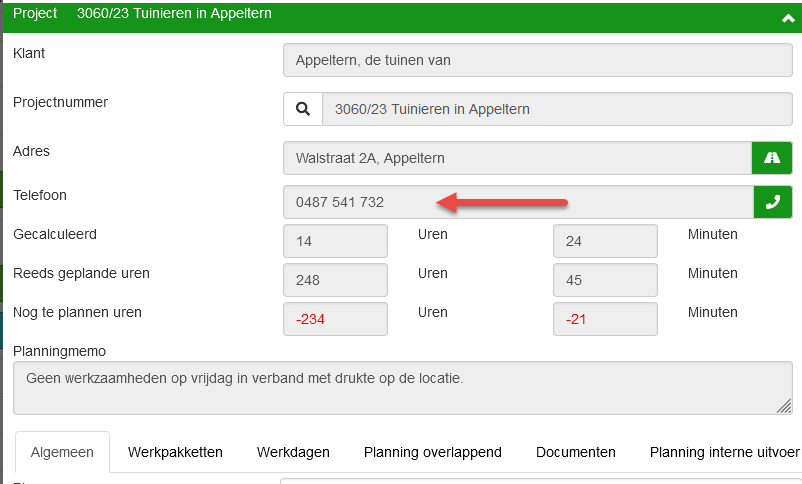Click the Klant field with Appeltern
The image size is (802, 484).
click(x=537, y=60)
